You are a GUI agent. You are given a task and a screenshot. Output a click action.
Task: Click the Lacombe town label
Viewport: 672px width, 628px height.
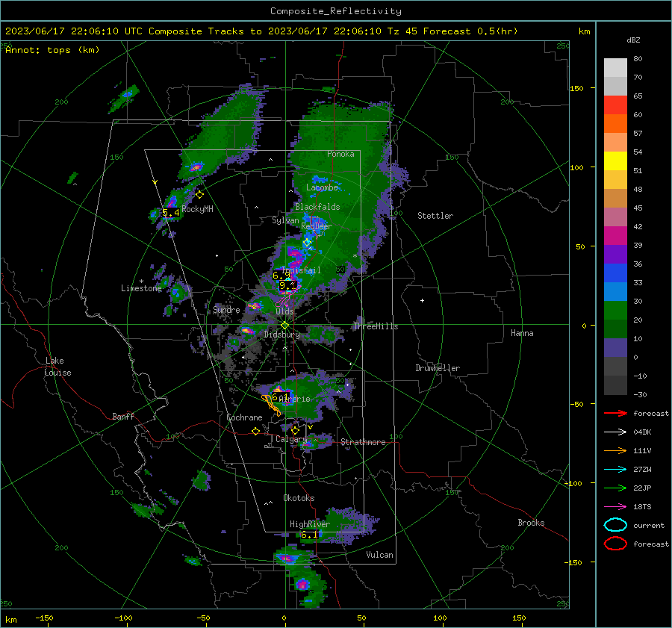(322, 187)
